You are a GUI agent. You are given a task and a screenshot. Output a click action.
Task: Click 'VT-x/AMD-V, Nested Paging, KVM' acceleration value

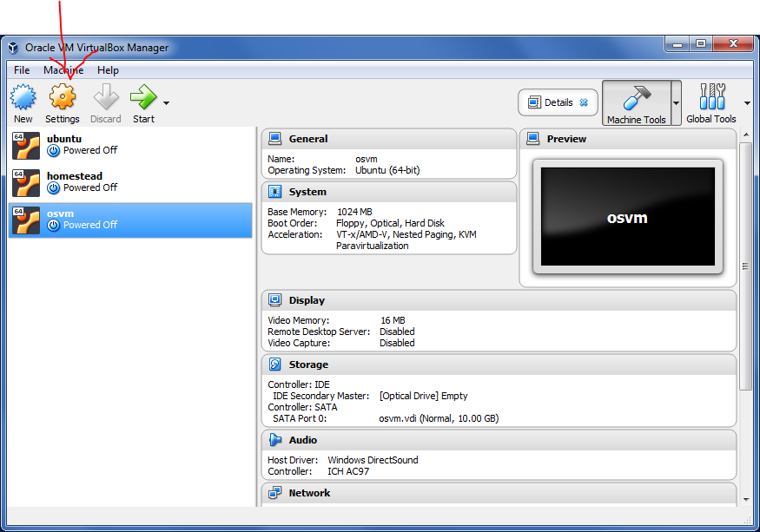[406, 234]
